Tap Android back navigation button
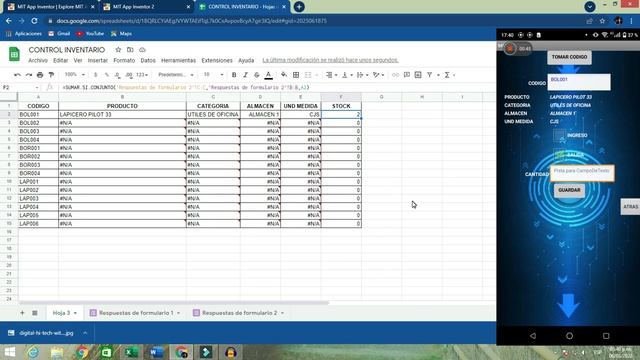 (x=533, y=336)
